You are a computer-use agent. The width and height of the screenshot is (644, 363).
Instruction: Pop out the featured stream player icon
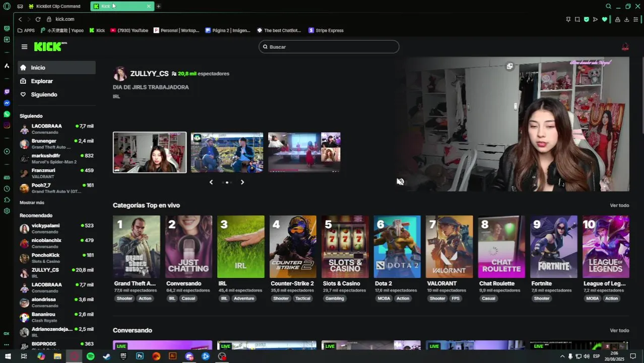click(509, 66)
